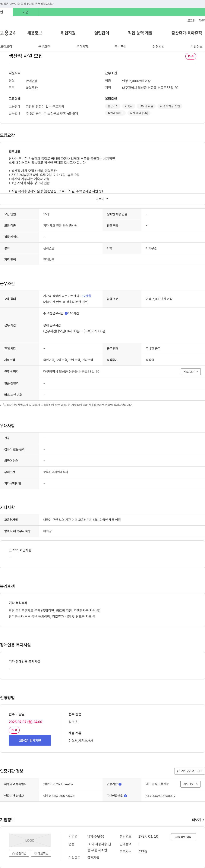Click the 보훈취업지원대상자 preference cell

56,472
